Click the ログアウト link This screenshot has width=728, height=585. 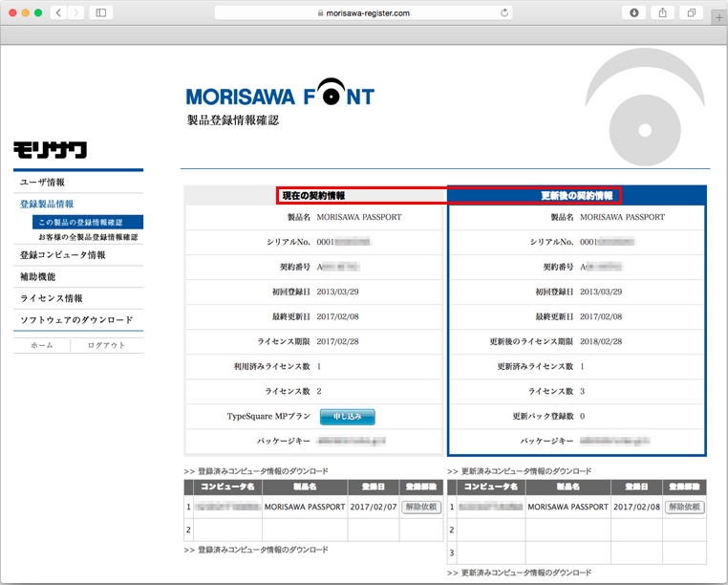(106, 345)
